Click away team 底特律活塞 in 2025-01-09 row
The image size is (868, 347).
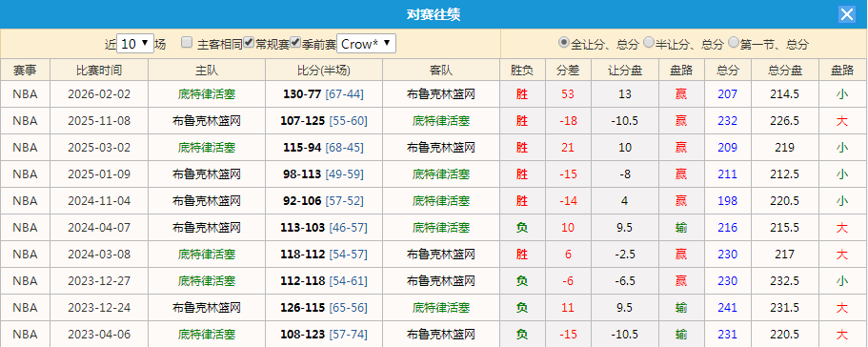(x=441, y=174)
